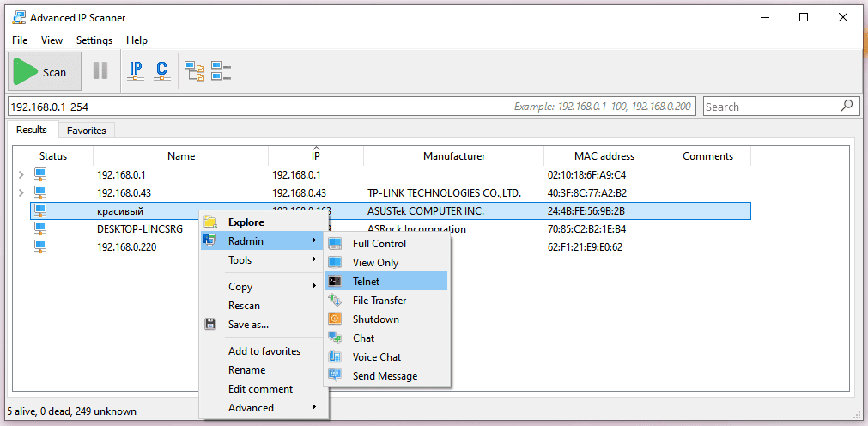Click the pause scan icon
Viewport: 868px width, 426px height.
pyautogui.click(x=100, y=71)
